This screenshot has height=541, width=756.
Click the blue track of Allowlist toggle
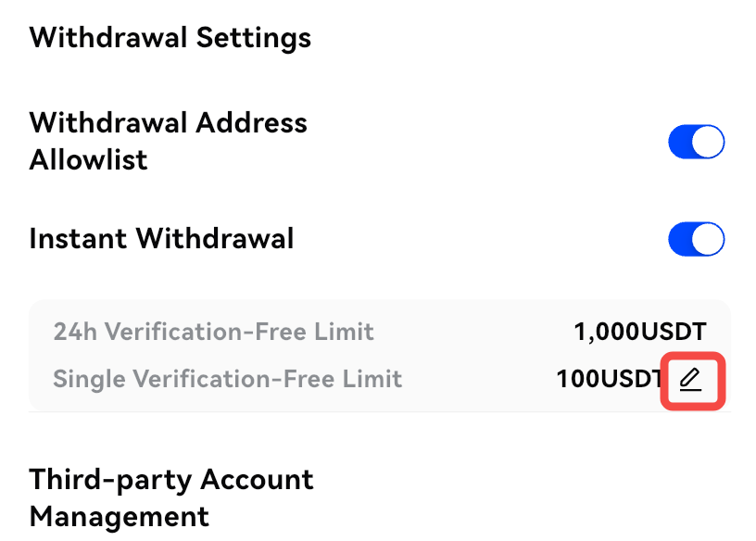(680, 142)
